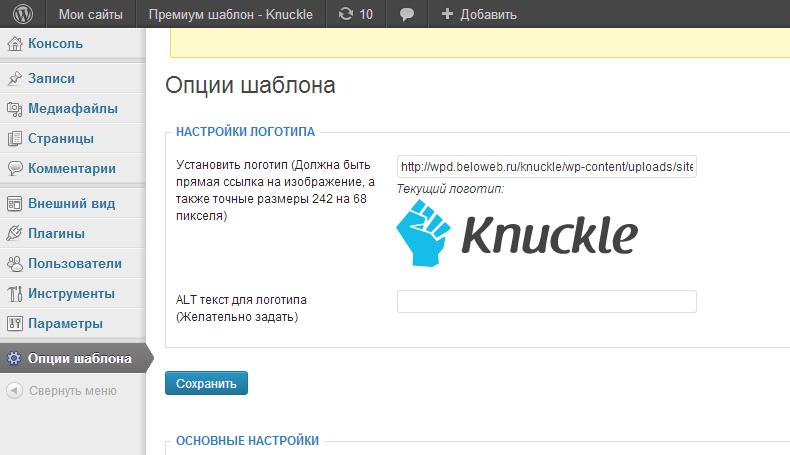Click the Медиафайлы media icon
The height and width of the screenshot is (455, 790).
[14, 108]
